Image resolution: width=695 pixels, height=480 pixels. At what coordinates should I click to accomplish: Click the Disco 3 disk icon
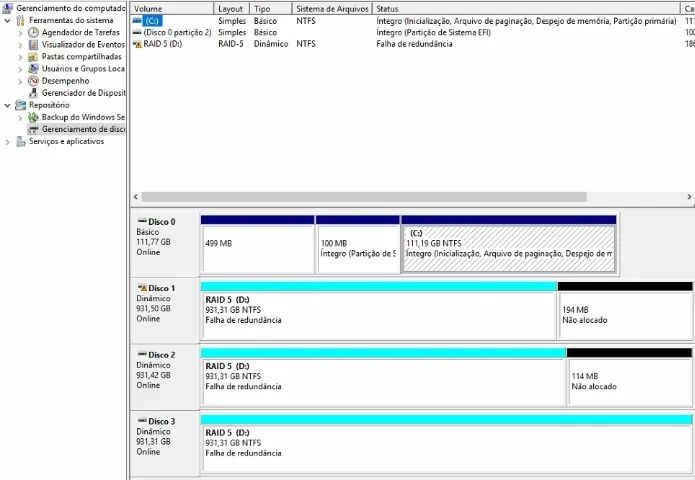[142, 420]
